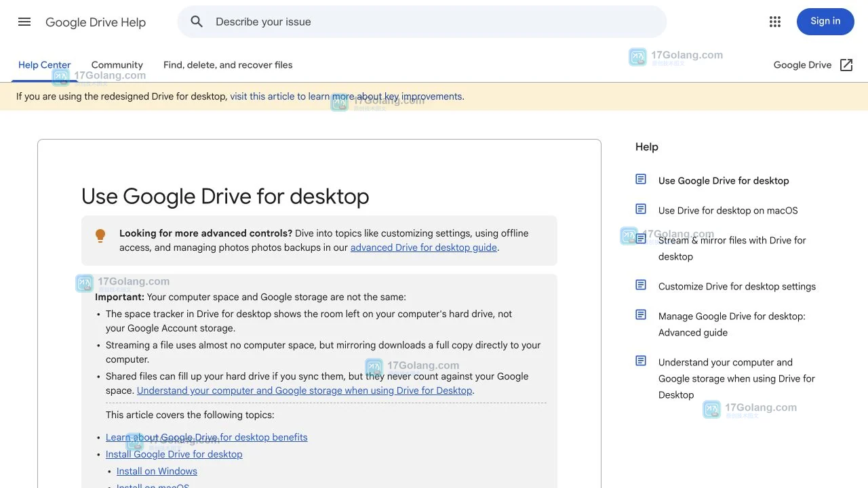Click the Google Drive external-link icon
Image resolution: width=868 pixels, height=488 pixels.
846,65
